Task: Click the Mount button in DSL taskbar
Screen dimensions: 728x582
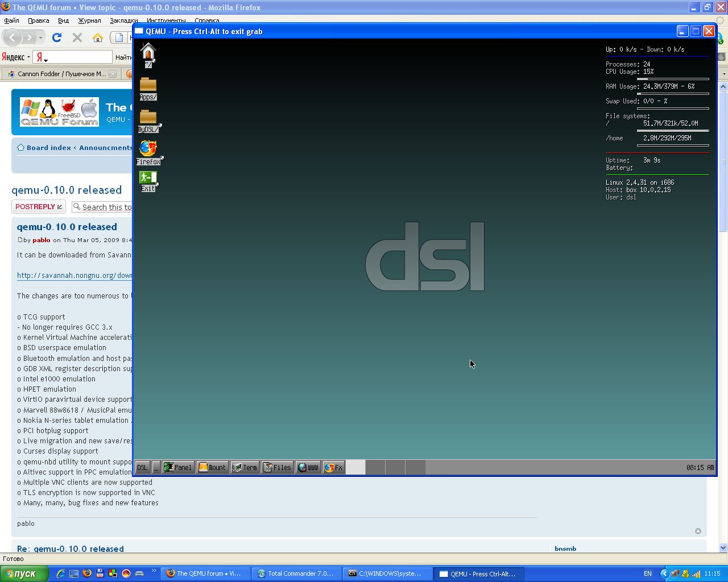Action: pos(212,467)
